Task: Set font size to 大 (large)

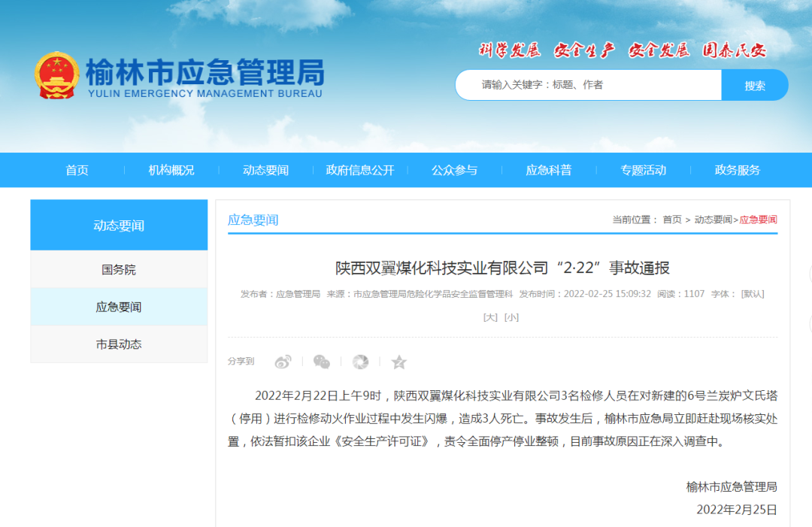Action: click(x=490, y=317)
